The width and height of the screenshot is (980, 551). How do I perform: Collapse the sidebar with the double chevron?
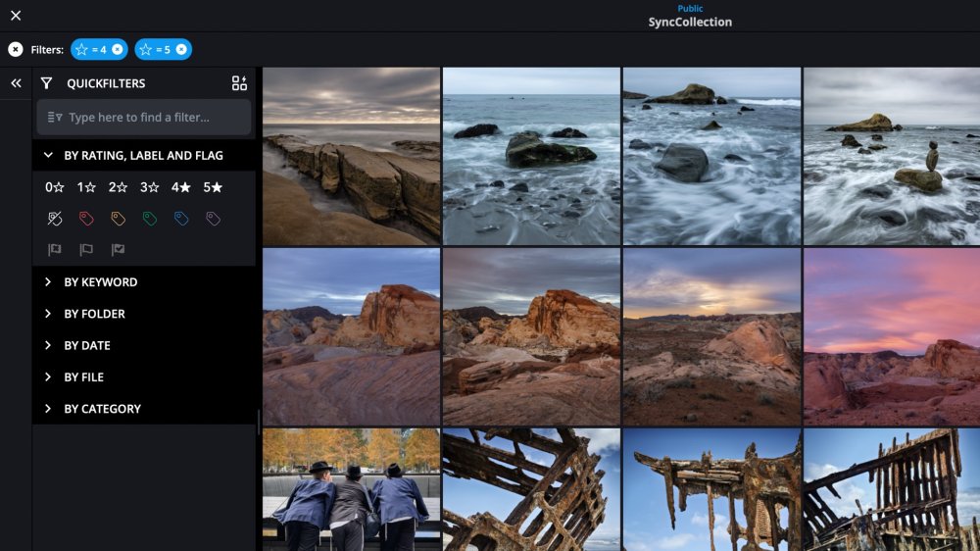click(x=16, y=83)
